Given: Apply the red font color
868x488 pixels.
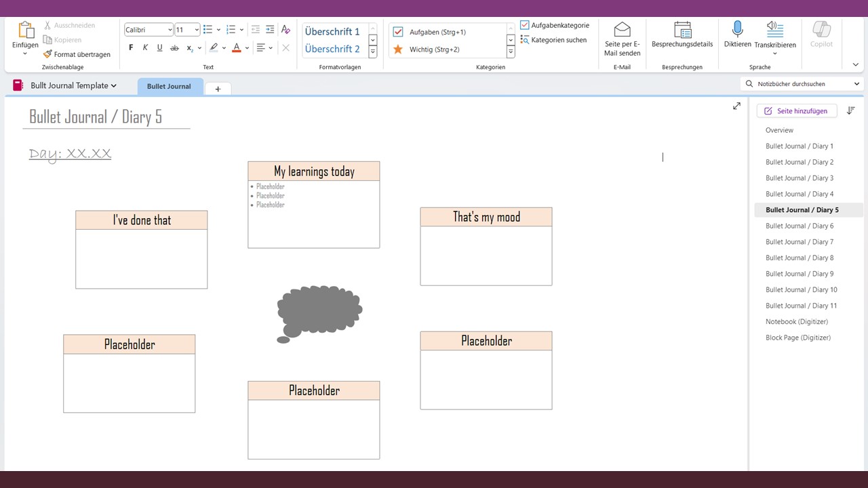Looking at the screenshot, I should click(x=236, y=47).
